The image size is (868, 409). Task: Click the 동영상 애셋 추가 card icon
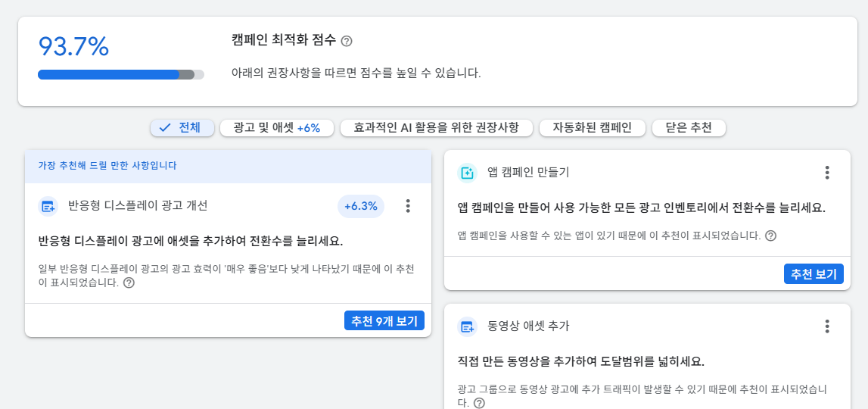click(467, 326)
